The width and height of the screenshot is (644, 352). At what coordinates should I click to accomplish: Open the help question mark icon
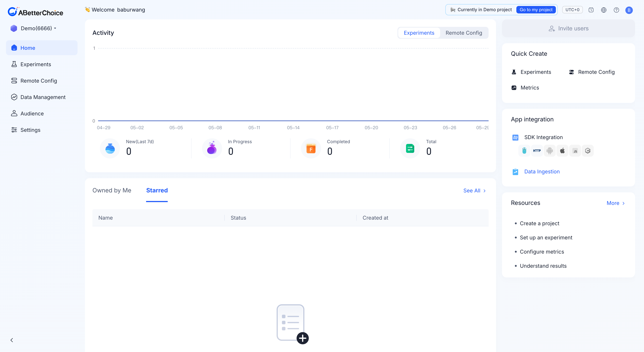point(616,10)
